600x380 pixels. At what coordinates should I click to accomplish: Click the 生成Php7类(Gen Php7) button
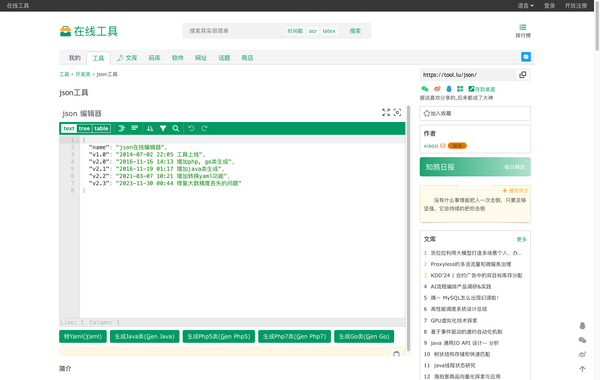point(294,336)
